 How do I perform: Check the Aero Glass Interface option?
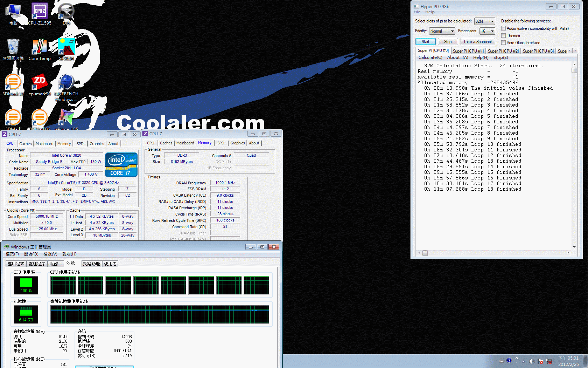coord(503,43)
